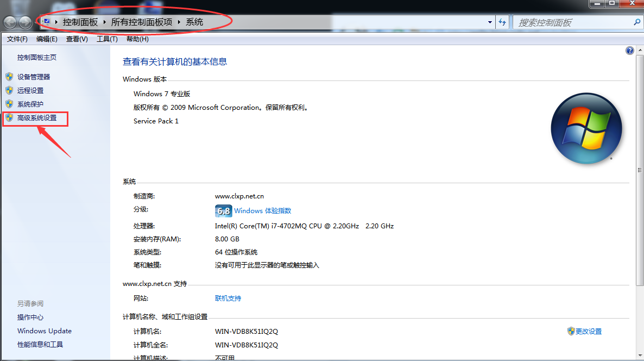
Task: Click the 联机支持 website link
Action: pos(228,298)
